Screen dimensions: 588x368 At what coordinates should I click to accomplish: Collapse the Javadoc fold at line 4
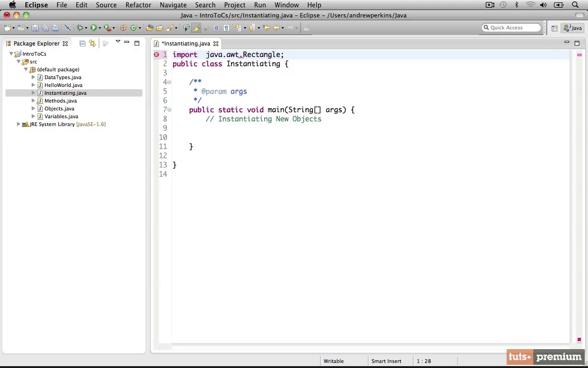click(170, 82)
